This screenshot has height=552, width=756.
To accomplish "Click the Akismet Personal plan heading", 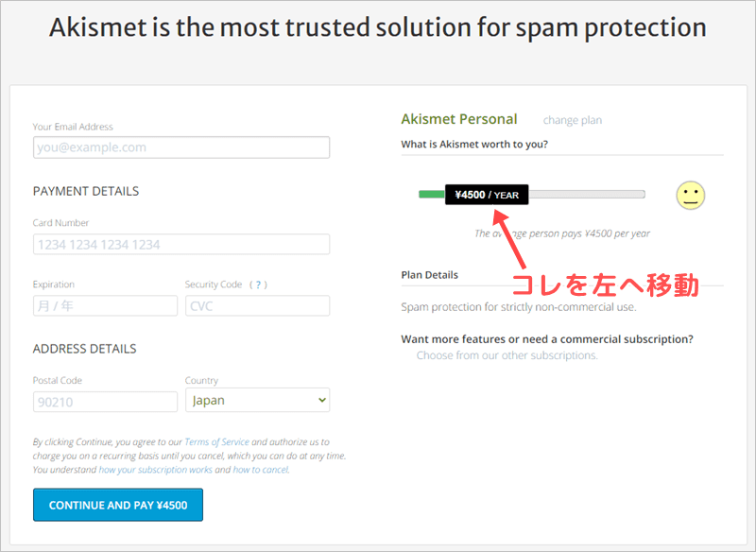I will (459, 119).
